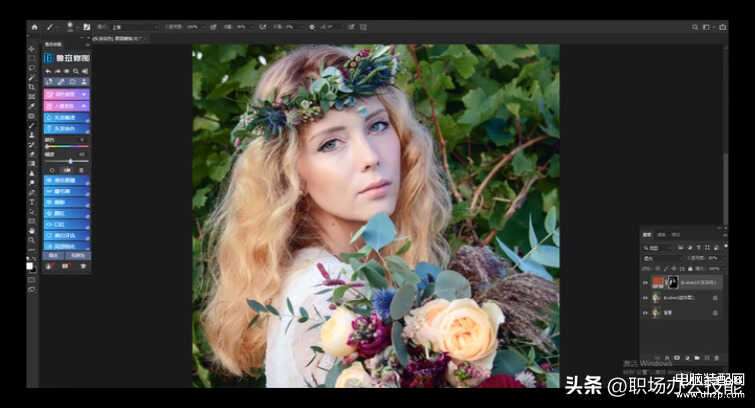Viewport: 755px width, 408px height.
Task: Select the Crop tool
Action: pos(32,87)
